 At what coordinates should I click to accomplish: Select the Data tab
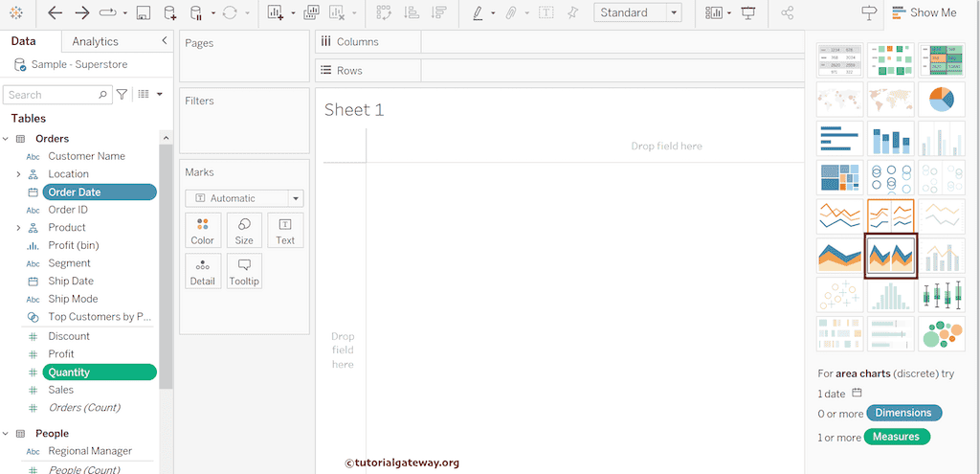tap(24, 41)
